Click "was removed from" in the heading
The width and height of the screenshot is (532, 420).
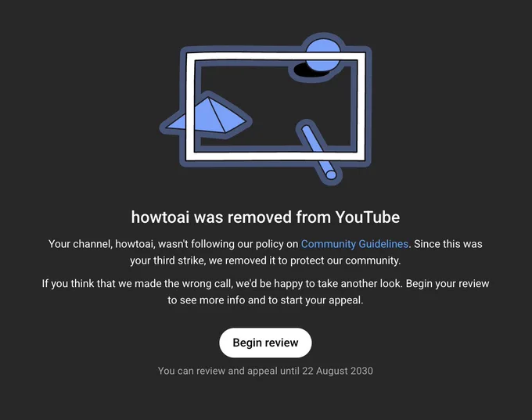[262, 217]
